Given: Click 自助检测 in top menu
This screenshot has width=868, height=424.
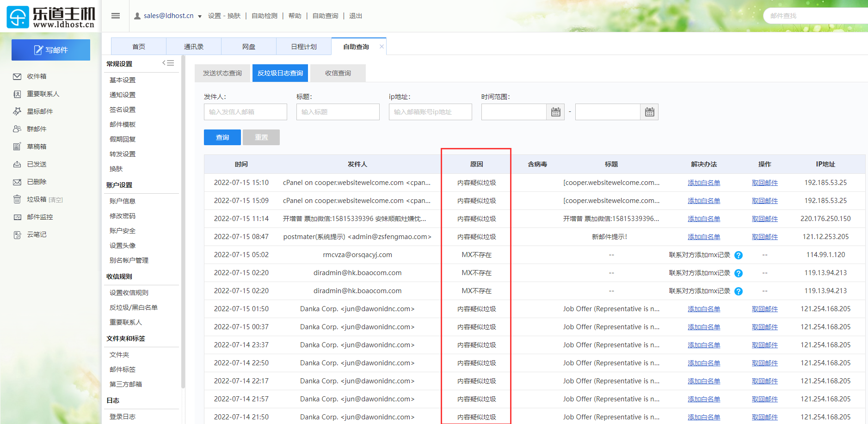Looking at the screenshot, I should [265, 16].
